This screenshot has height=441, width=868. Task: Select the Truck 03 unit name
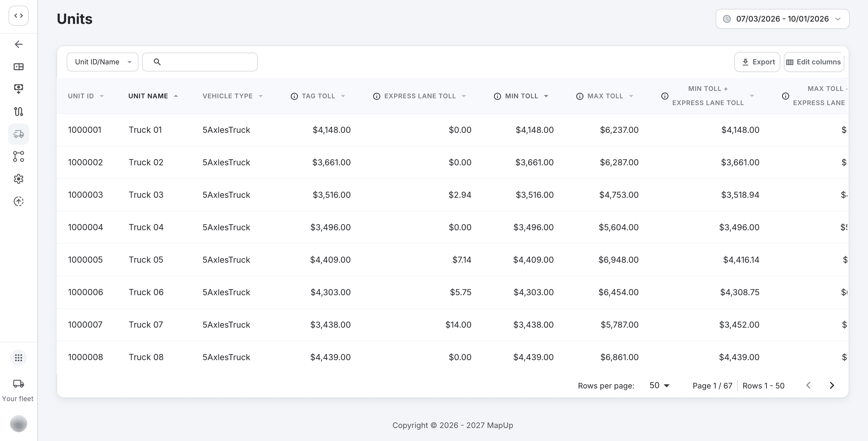(x=146, y=195)
